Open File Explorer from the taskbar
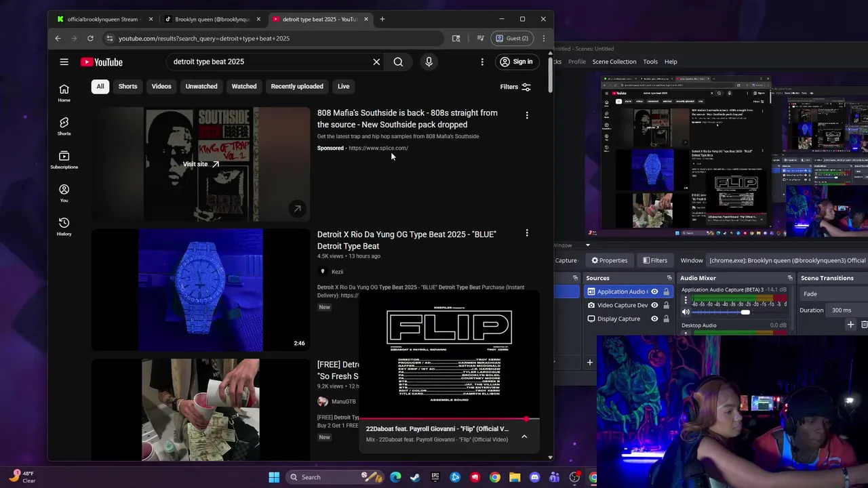Viewport: 868px width, 488px height. pyautogui.click(x=515, y=477)
